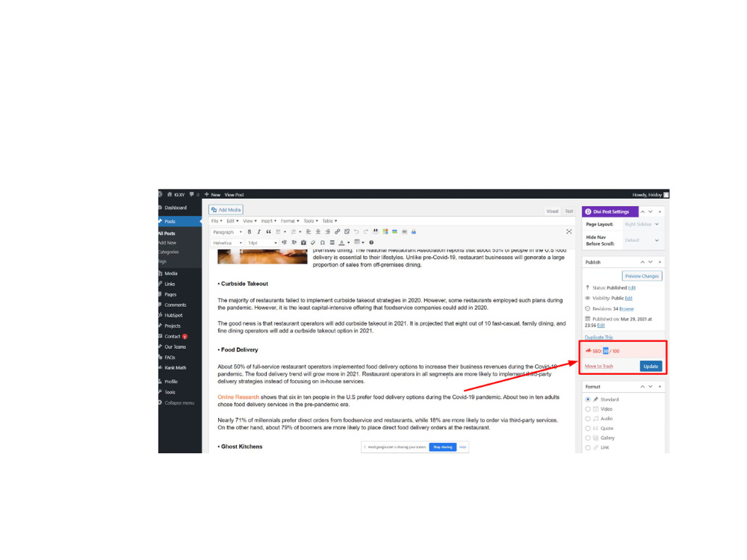Image resolution: width=747 pixels, height=560 pixels.
Task: Align text right
Action: tap(327, 232)
